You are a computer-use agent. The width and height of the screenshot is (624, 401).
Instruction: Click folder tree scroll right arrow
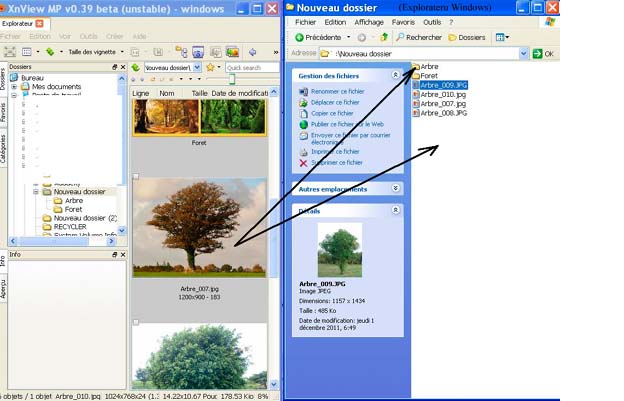(x=111, y=241)
